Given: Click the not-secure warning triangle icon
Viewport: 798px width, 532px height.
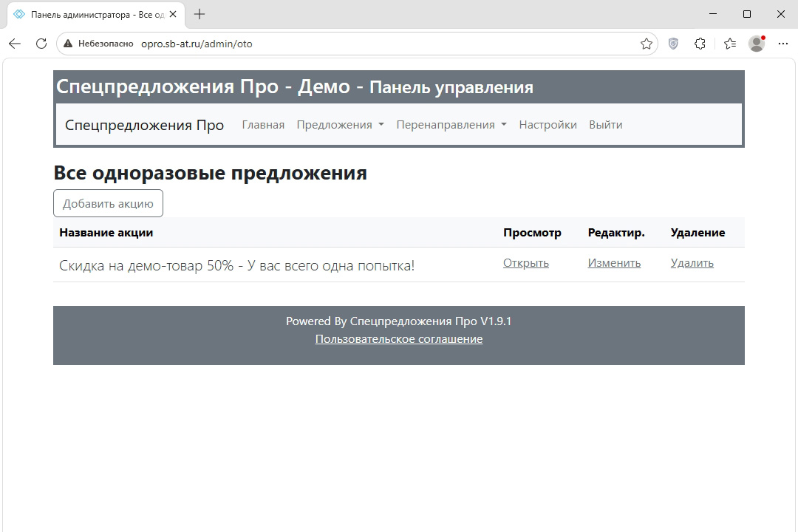Looking at the screenshot, I should (x=68, y=44).
